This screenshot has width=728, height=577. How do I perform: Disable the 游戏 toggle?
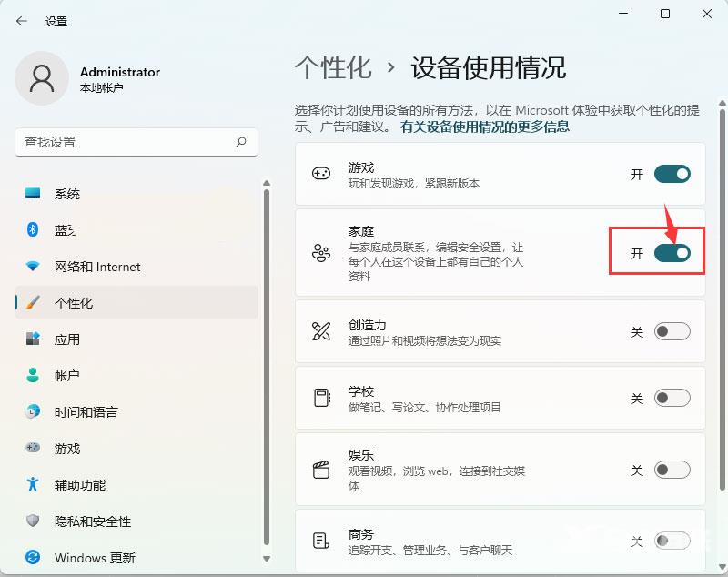tap(672, 175)
